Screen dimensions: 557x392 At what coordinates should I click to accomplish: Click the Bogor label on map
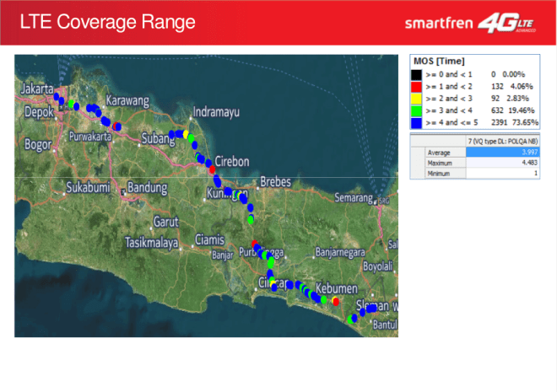point(38,145)
